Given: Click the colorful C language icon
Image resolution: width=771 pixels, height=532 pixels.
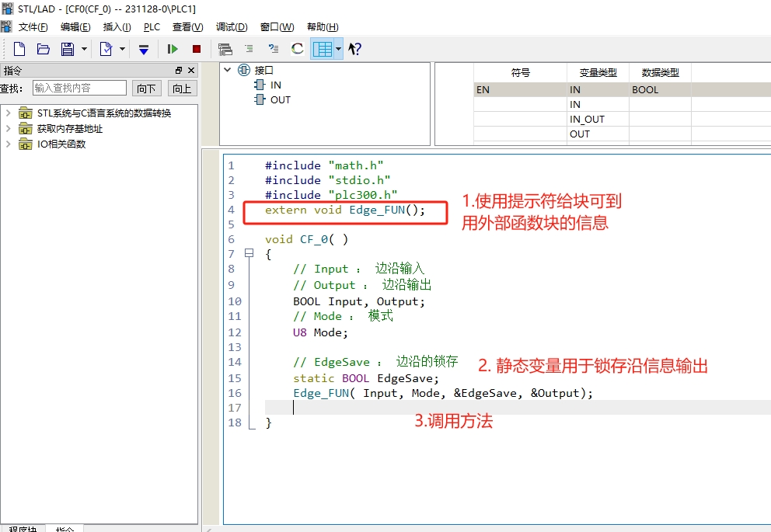Looking at the screenshot, I should (x=298, y=49).
